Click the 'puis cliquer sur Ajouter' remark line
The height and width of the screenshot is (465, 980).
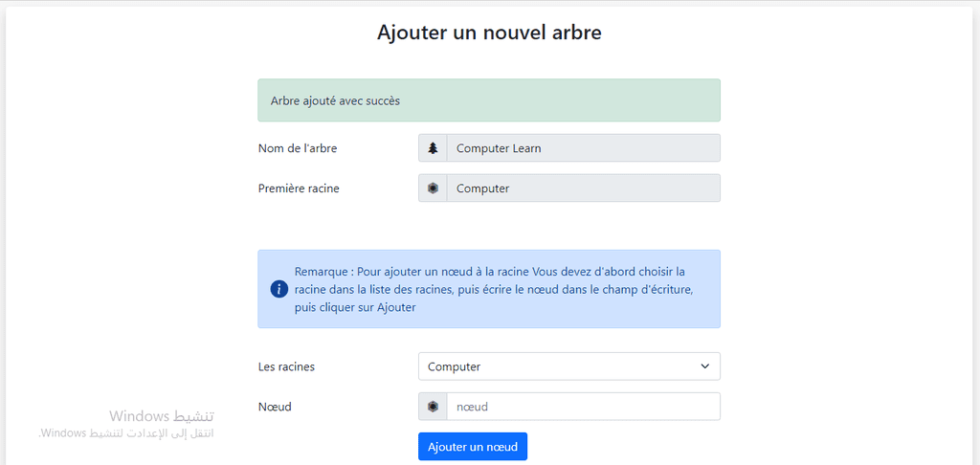(x=356, y=307)
